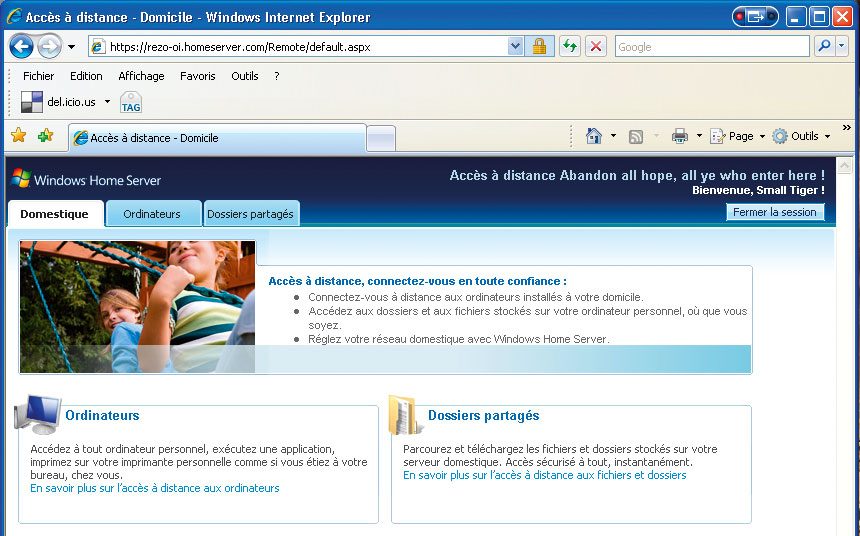The width and height of the screenshot is (860, 536).
Task: Expand the address bar URL dropdown
Action: tap(516, 46)
